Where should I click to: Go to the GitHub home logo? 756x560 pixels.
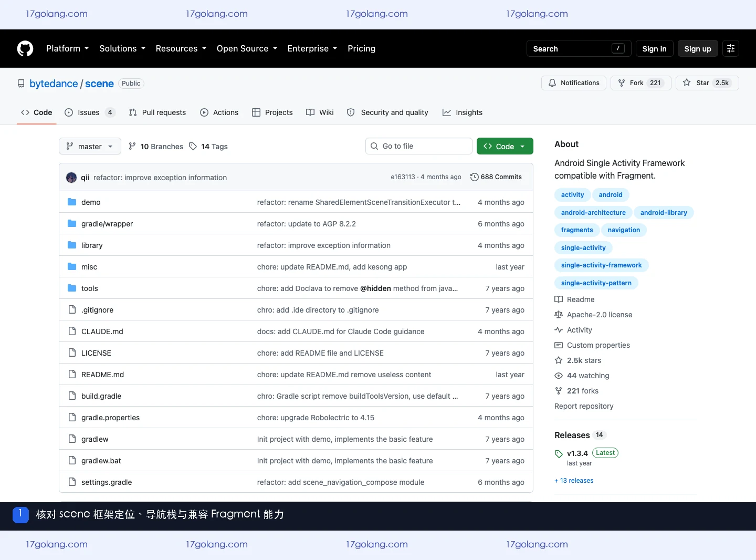[25, 48]
